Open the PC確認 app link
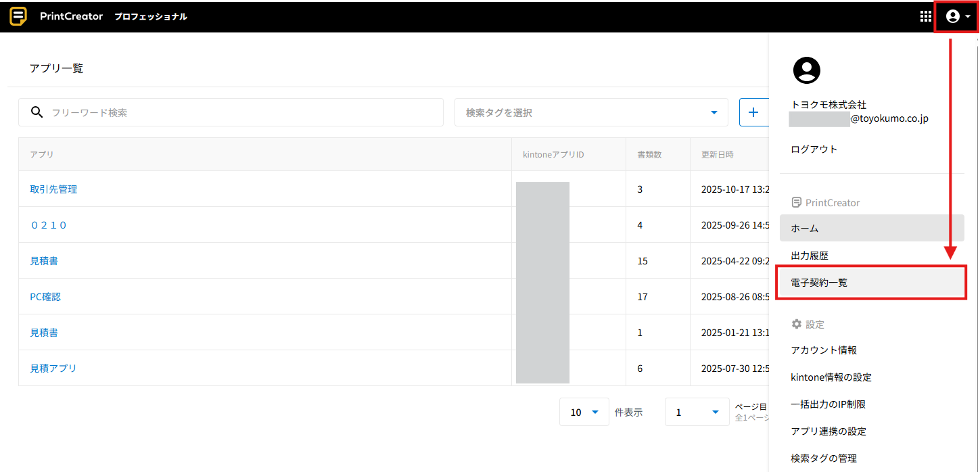This screenshot has width=980, height=472. click(45, 296)
